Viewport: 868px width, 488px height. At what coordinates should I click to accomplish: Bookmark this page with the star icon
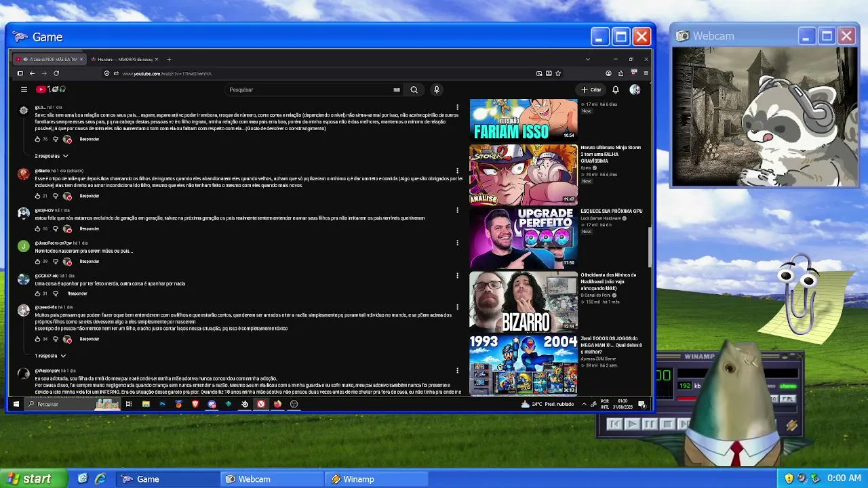pos(558,73)
